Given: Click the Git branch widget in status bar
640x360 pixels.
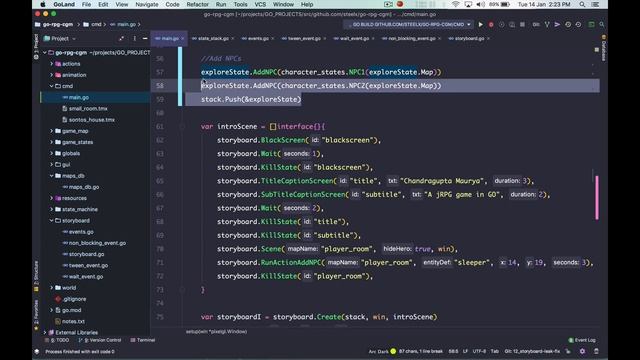Looking at the screenshot, I should coord(532,351).
